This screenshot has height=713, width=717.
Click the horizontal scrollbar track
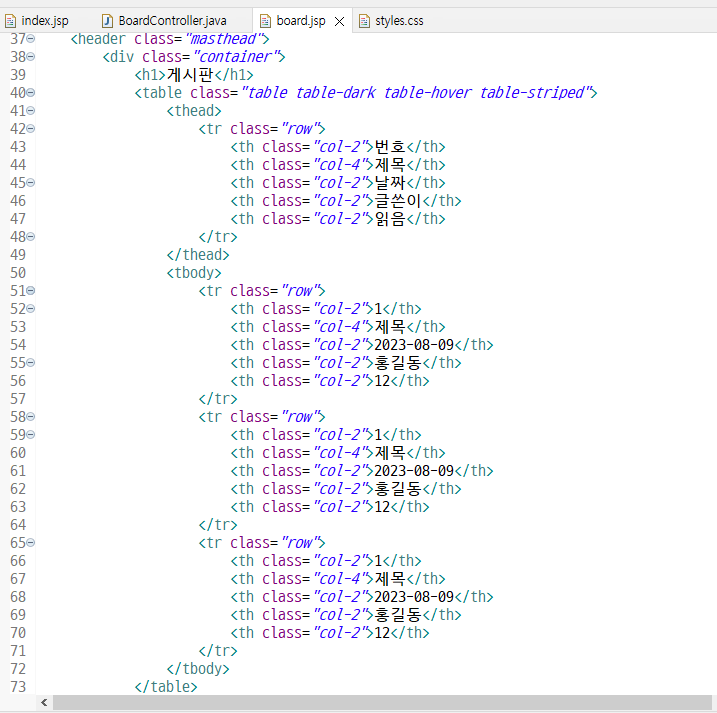[x=382, y=702]
